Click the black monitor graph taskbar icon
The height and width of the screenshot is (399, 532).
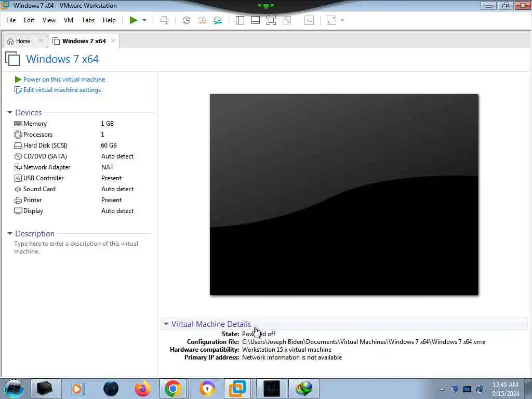[271, 389]
